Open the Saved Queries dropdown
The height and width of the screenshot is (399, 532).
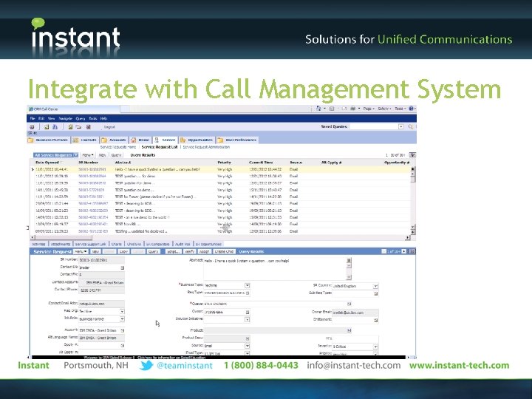[x=400, y=126]
